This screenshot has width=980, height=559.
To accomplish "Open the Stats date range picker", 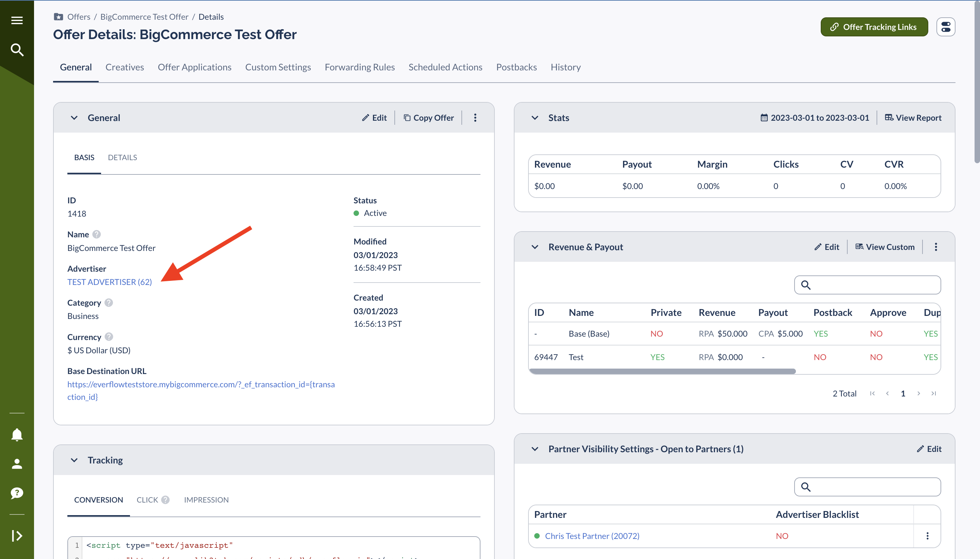I will pyautogui.click(x=815, y=118).
